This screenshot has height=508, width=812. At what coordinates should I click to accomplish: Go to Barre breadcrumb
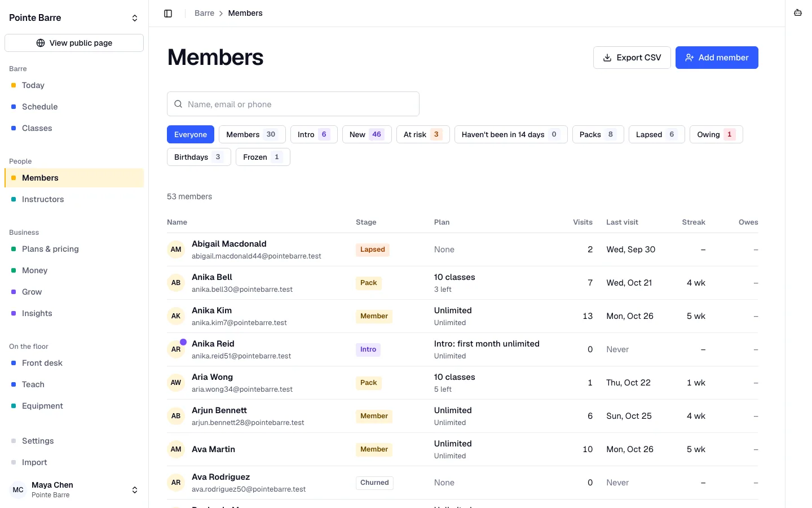pos(204,13)
